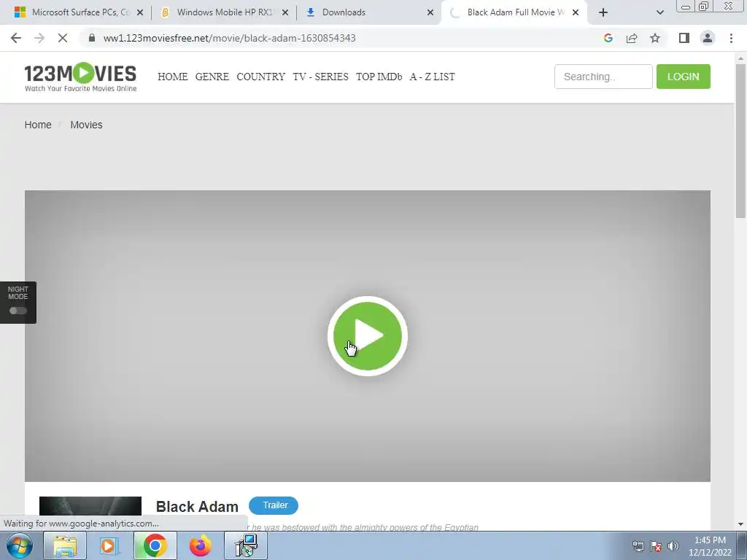
Task: Toggle the browser side panel
Action: click(684, 38)
